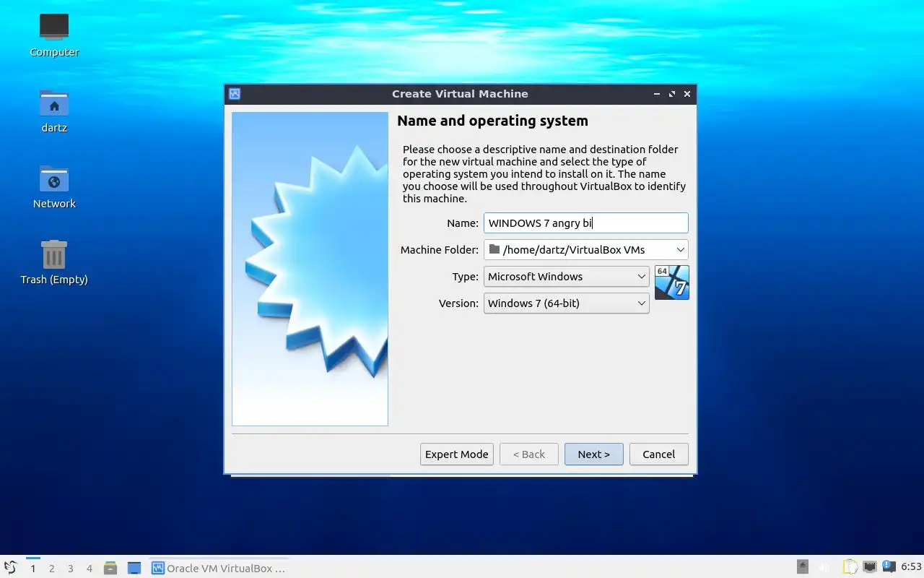924x578 pixels.
Task: Open the dartz home folder icon
Action: coord(54,111)
